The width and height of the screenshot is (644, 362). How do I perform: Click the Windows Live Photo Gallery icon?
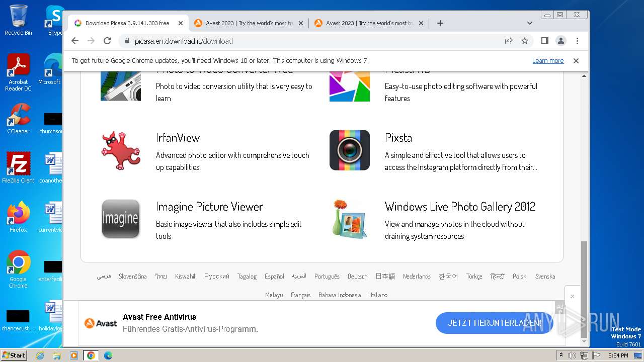[350, 219]
